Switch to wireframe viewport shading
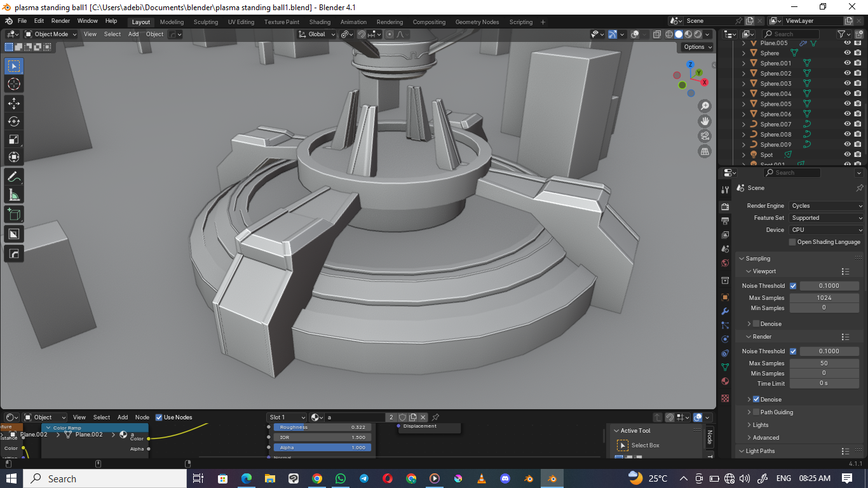The height and width of the screenshot is (488, 868). pyautogui.click(x=669, y=34)
